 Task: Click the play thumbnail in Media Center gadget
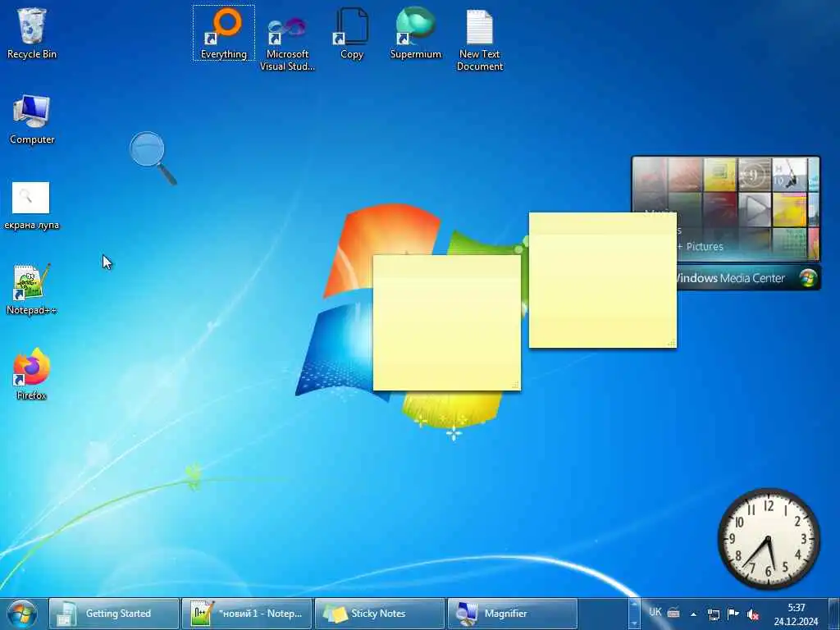[755, 209]
